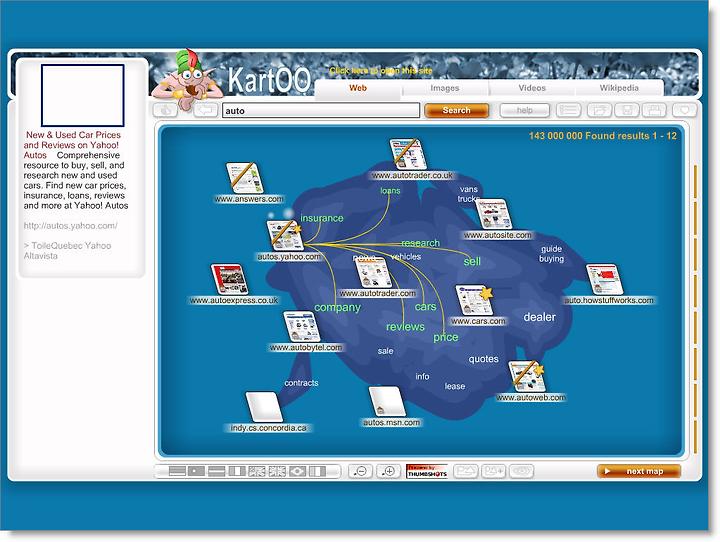Viewport: 720px width, 542px height.
Task: Click the 'dealer' topic on the map
Action: point(540,317)
